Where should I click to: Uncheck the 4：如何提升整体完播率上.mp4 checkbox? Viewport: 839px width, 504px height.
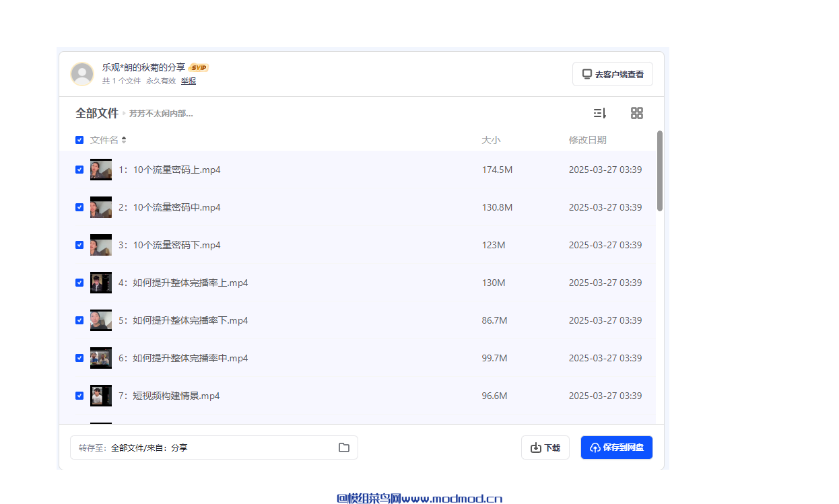tap(79, 283)
